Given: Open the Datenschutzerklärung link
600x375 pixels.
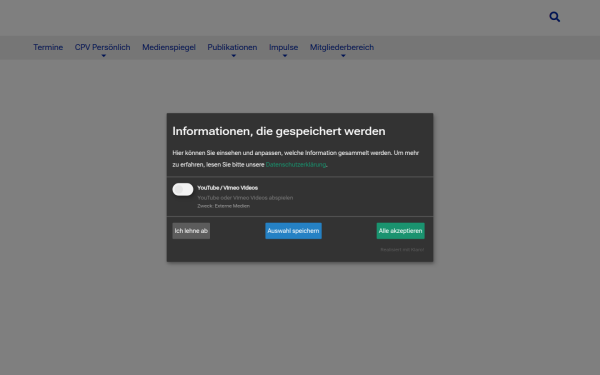Looking at the screenshot, I should (296, 165).
